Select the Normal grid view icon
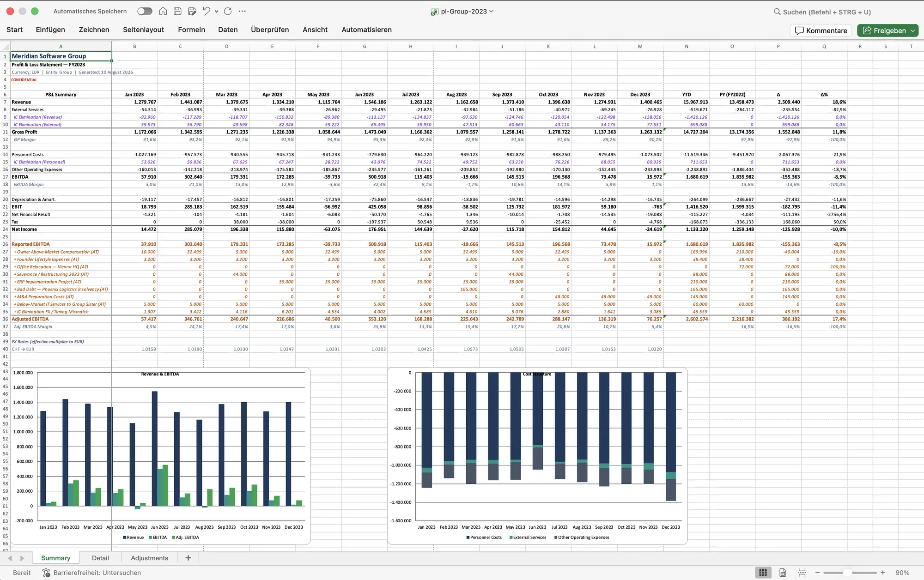The image size is (924, 580). [763, 573]
